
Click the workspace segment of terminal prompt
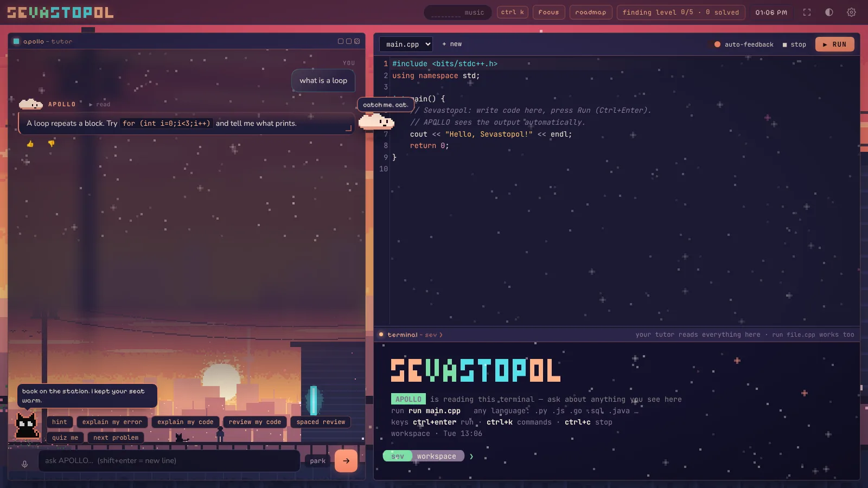click(x=437, y=457)
